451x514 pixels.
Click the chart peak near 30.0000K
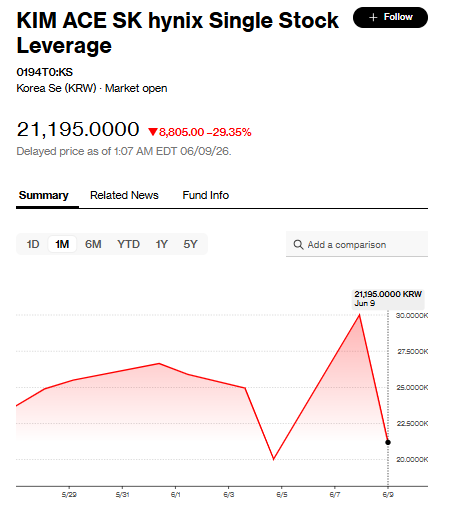(359, 315)
